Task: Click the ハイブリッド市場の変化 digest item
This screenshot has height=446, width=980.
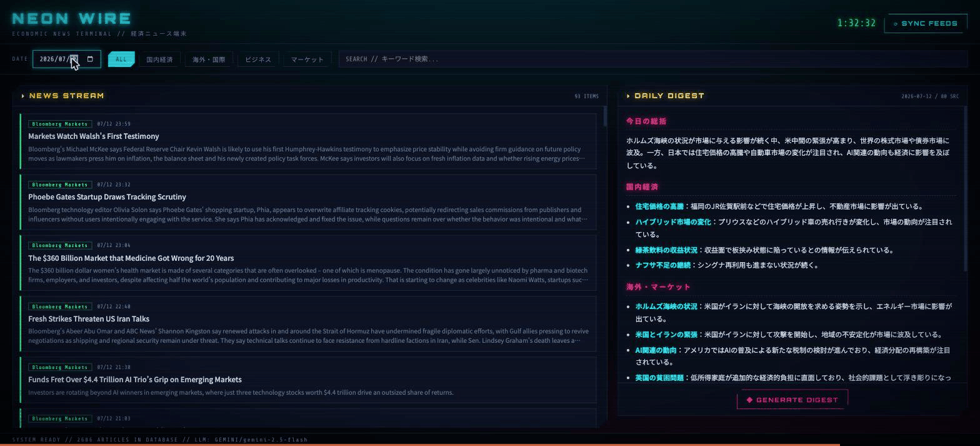Action: point(673,222)
